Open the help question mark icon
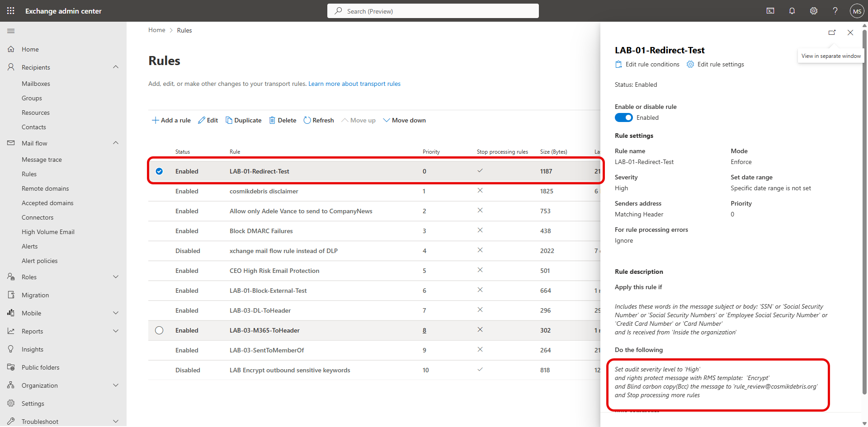Viewport: 868px width, 427px height. 835,11
